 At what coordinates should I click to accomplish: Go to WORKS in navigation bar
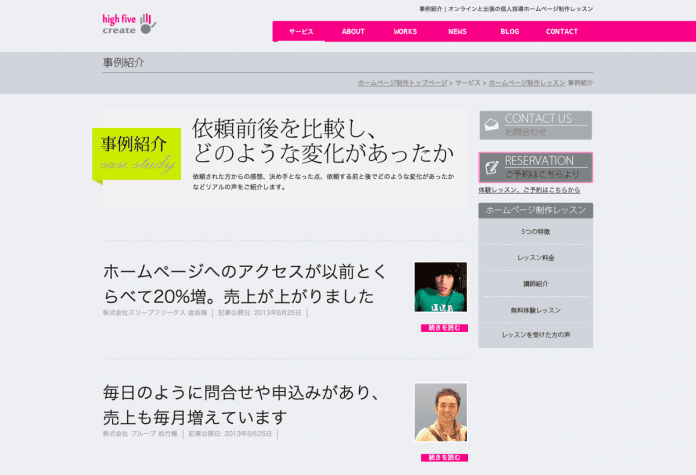(x=405, y=32)
